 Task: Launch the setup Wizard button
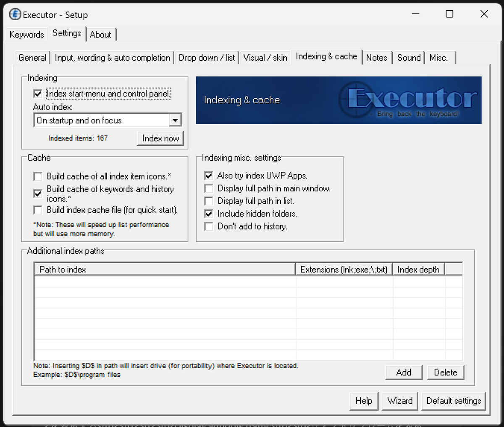400,401
